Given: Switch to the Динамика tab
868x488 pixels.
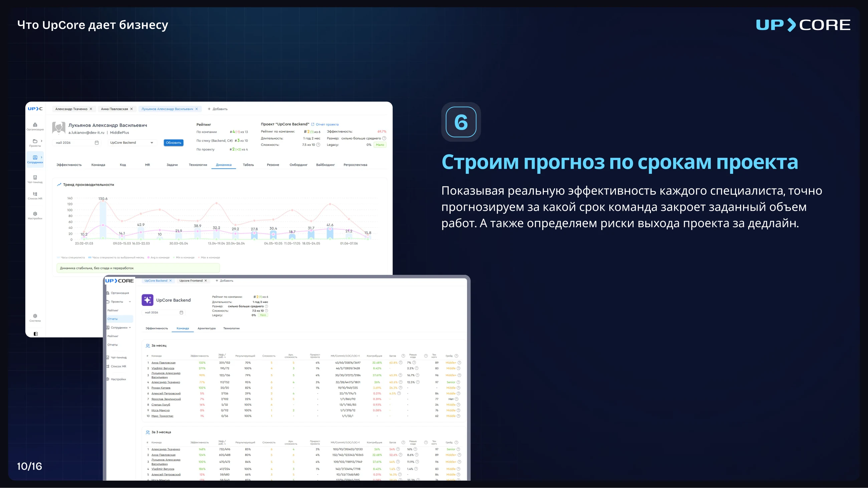Looking at the screenshot, I should coord(224,165).
